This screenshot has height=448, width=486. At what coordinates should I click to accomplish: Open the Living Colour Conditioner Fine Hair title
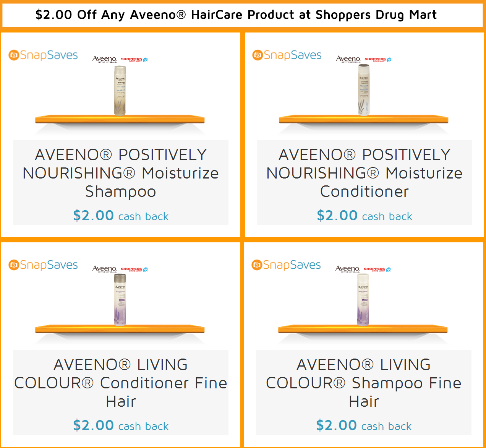point(121,383)
